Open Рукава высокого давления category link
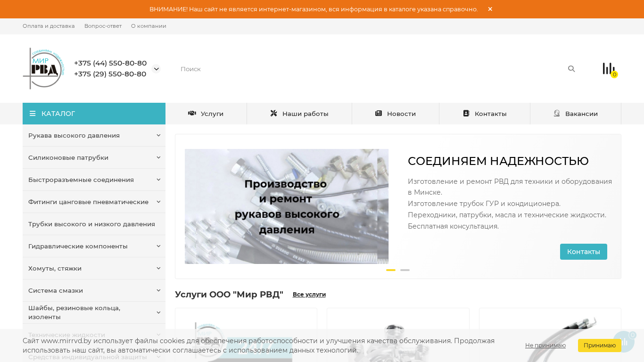The image size is (644, 362). (74, 135)
